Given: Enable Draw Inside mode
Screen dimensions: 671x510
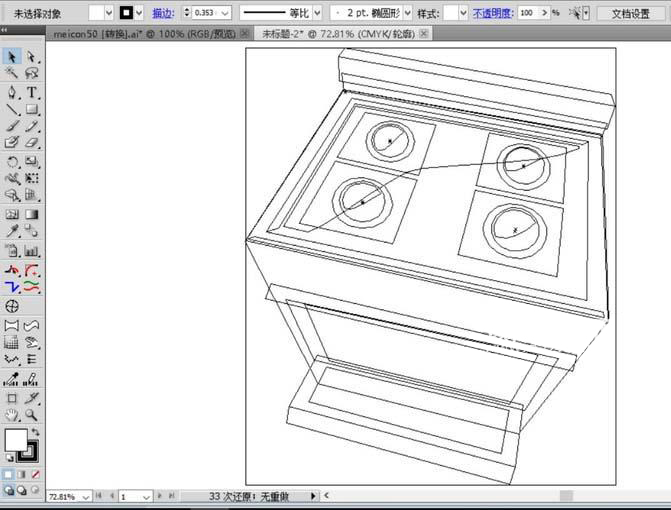Looking at the screenshot, I should 36,490.
